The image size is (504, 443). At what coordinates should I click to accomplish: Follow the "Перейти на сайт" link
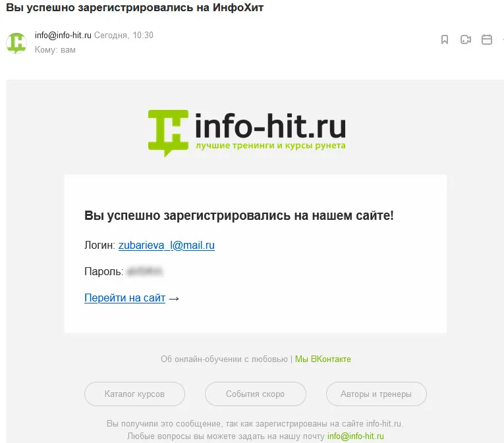(x=125, y=298)
